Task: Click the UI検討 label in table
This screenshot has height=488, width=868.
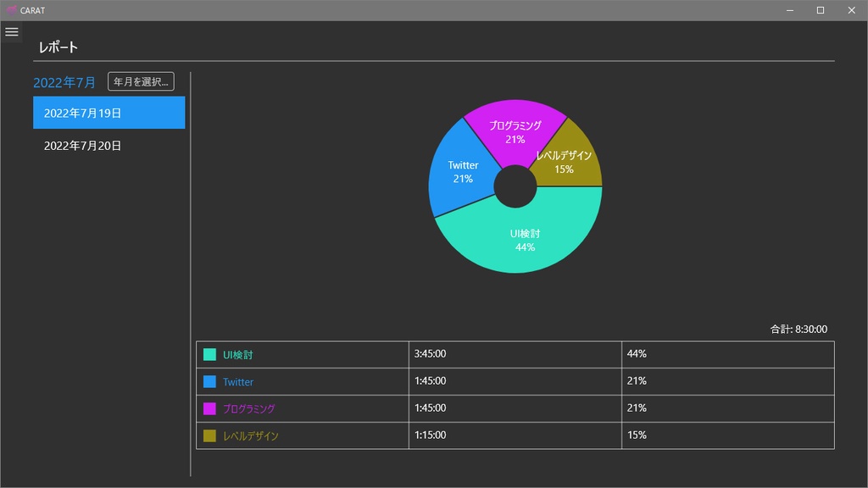Action: (x=238, y=355)
